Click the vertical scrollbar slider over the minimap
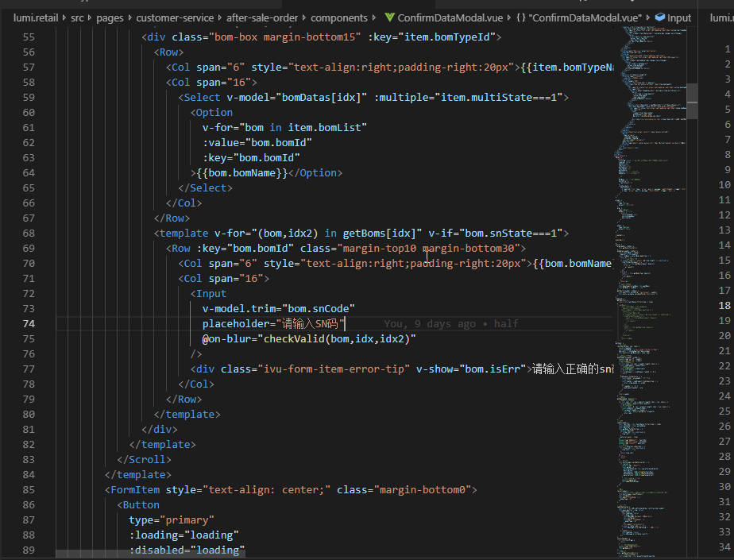The image size is (734, 560). click(692, 101)
